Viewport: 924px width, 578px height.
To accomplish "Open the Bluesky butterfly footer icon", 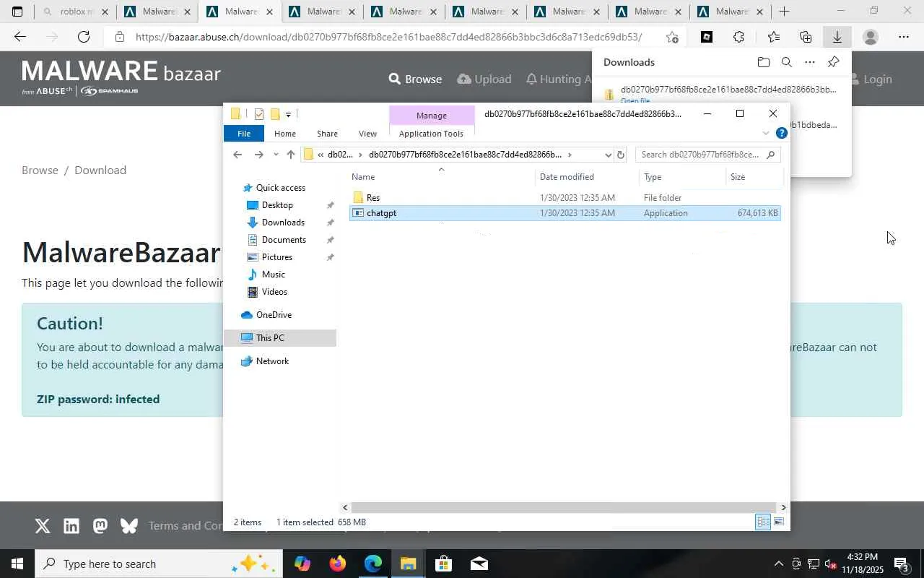I will (129, 526).
